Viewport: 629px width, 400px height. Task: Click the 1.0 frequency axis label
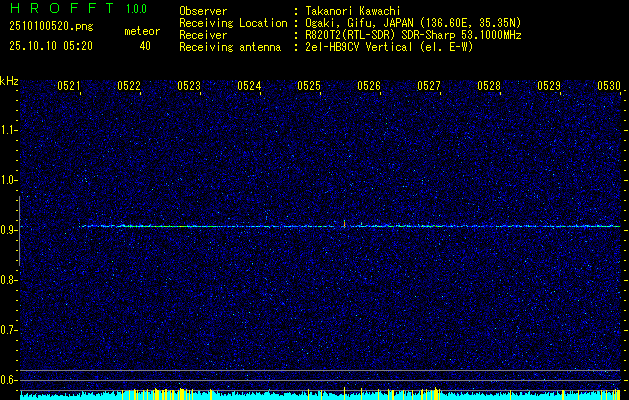[6, 180]
